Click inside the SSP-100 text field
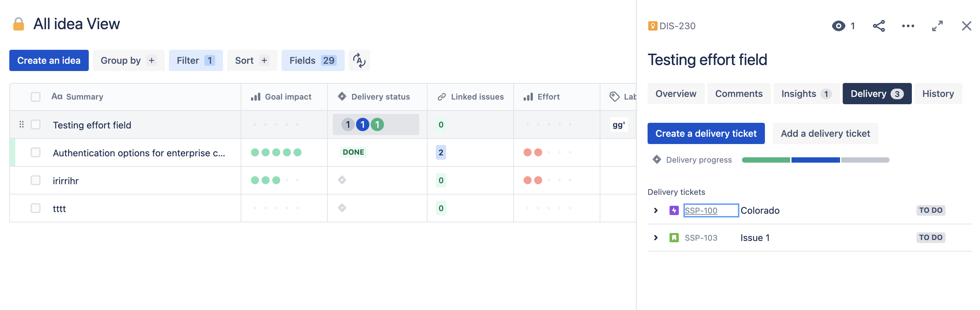Screen dimensions: 980x310 (710, 210)
